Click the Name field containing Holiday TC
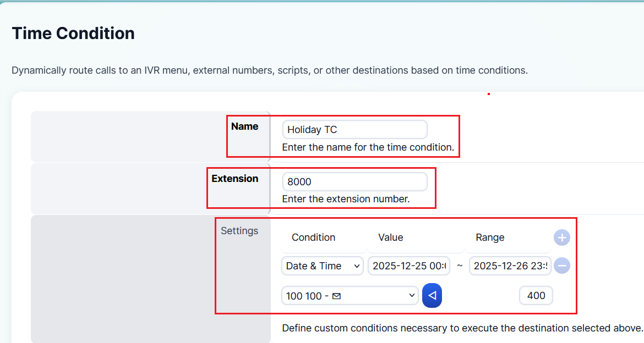644x343 pixels. point(354,130)
